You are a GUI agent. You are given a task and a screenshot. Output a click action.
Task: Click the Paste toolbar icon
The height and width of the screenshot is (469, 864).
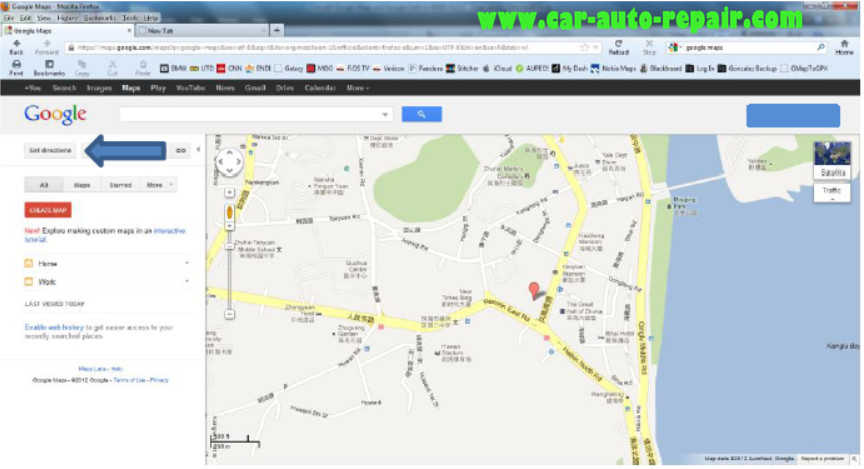pyautogui.click(x=143, y=68)
